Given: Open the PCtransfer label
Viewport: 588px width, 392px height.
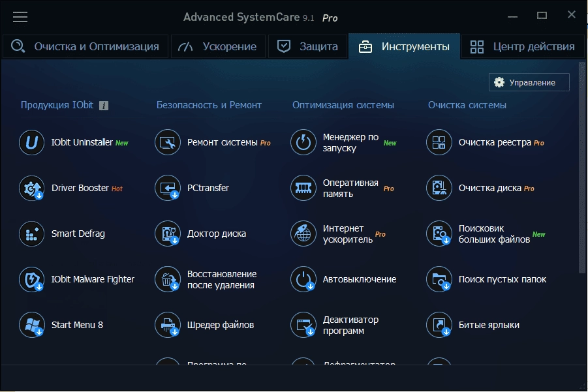Looking at the screenshot, I should tap(208, 188).
